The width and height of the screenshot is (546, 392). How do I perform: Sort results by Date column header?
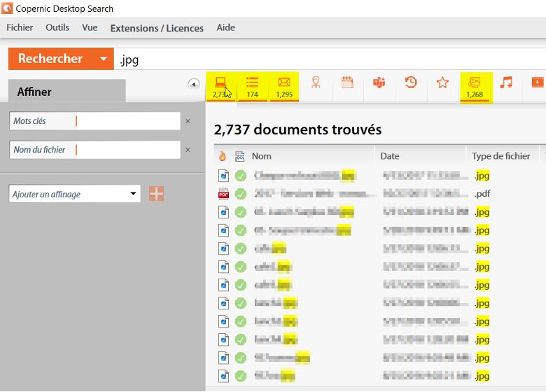pos(390,156)
